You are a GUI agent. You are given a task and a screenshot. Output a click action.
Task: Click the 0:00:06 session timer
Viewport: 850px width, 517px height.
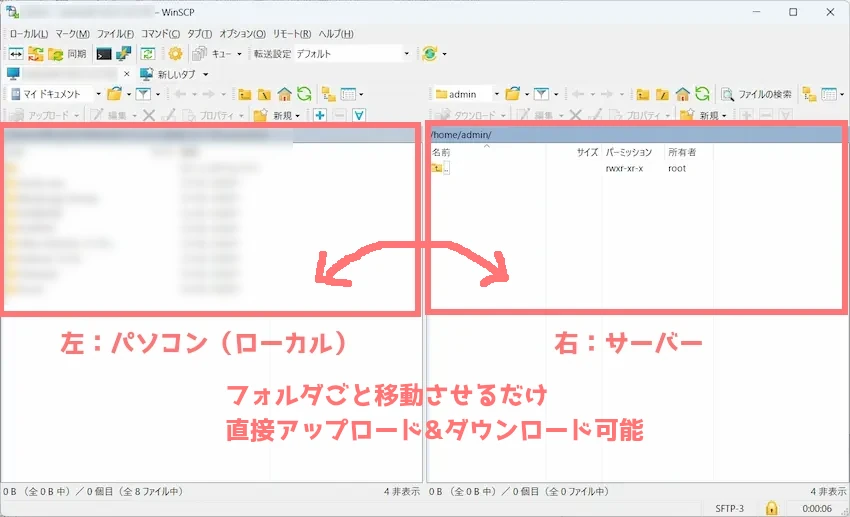(817, 508)
